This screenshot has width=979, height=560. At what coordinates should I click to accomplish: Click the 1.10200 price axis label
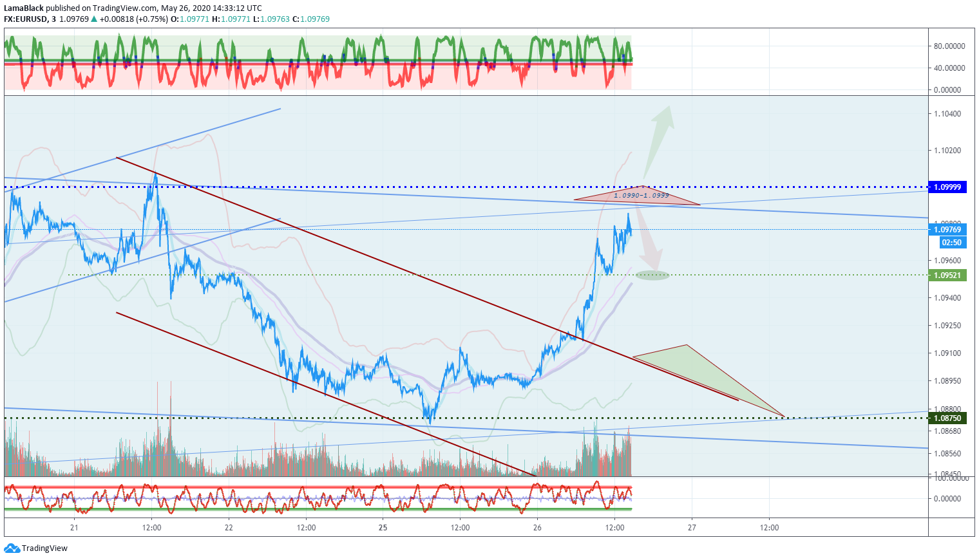[x=947, y=151]
